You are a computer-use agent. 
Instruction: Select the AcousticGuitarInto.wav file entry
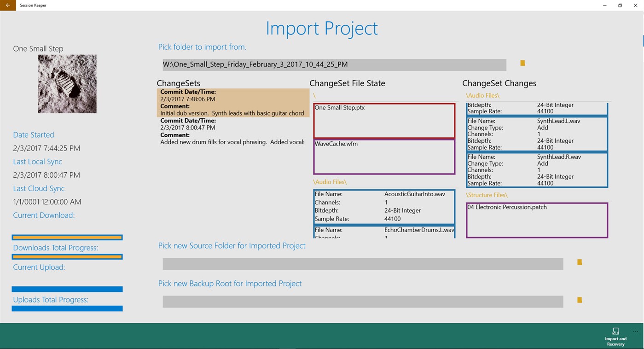pyautogui.click(x=384, y=207)
